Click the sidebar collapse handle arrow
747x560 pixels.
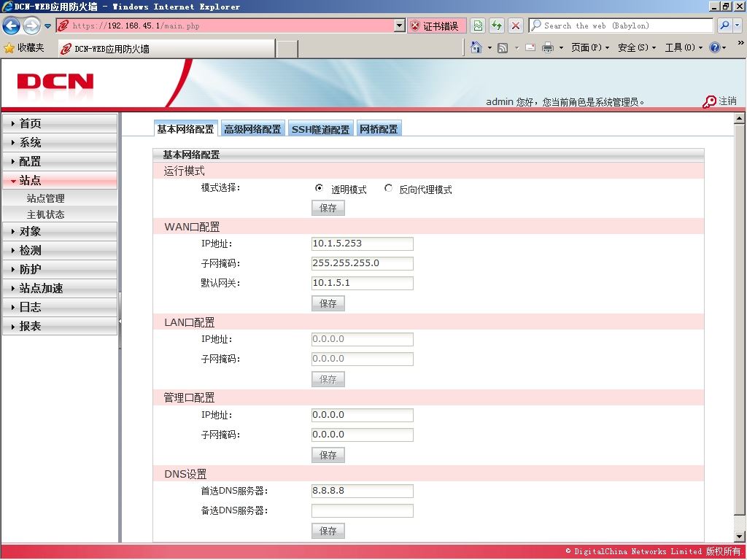click(120, 322)
